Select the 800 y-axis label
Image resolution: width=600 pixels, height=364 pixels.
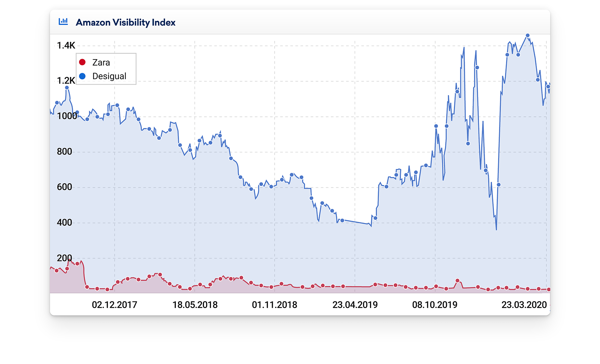64,152
